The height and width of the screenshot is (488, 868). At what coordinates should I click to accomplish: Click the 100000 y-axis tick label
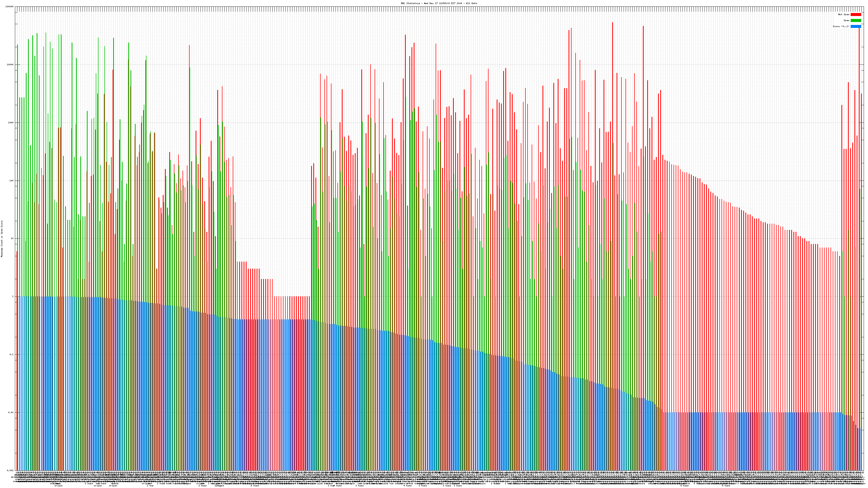pyautogui.click(x=10, y=7)
